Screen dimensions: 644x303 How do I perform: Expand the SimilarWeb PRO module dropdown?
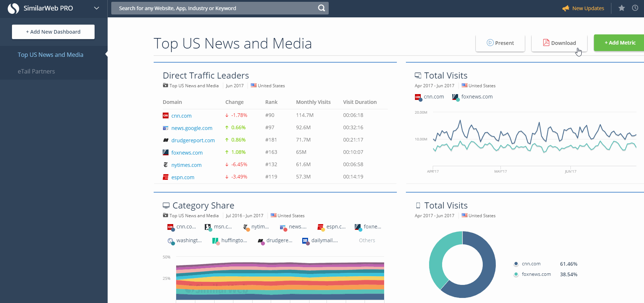tap(96, 8)
